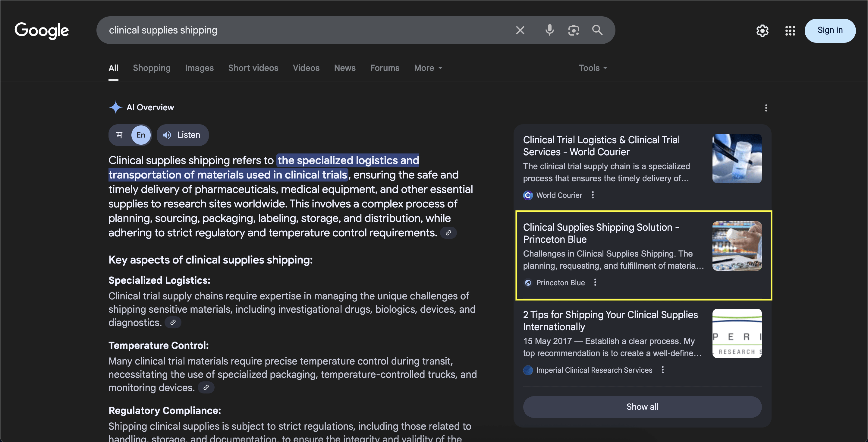Open the Short videos tab
868x442 pixels.
click(x=253, y=68)
